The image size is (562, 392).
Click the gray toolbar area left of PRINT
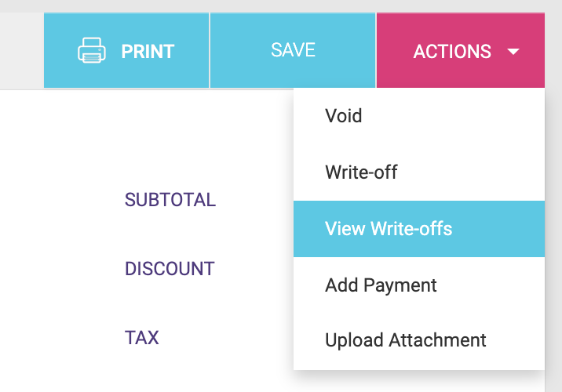(21, 50)
